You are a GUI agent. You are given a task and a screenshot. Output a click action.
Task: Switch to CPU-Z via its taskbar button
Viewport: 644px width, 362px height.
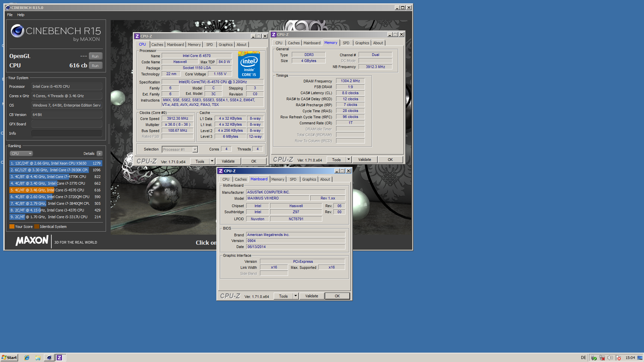pos(59,358)
